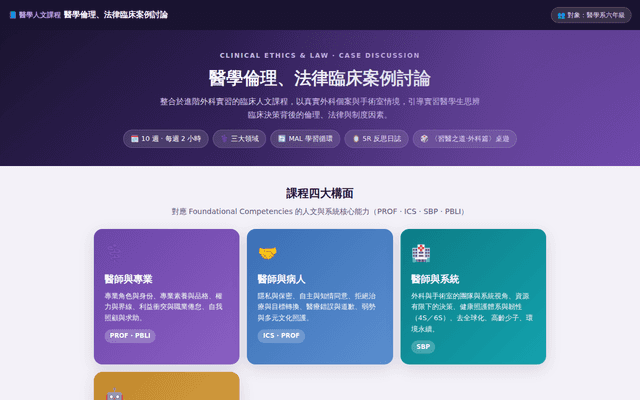Click the 對象:醫學系六年級 badge
The image size is (640, 400).
[591, 15]
